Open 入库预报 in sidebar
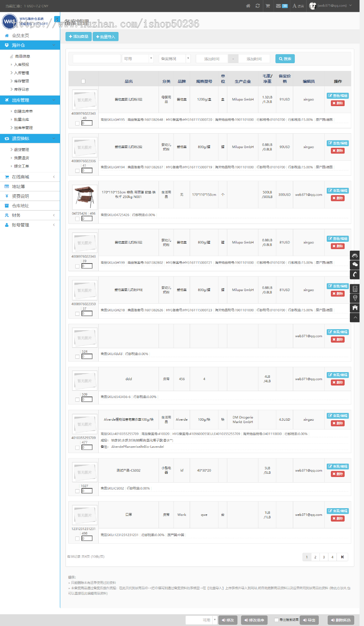Viewport: 364px width, 626px height. [21, 65]
